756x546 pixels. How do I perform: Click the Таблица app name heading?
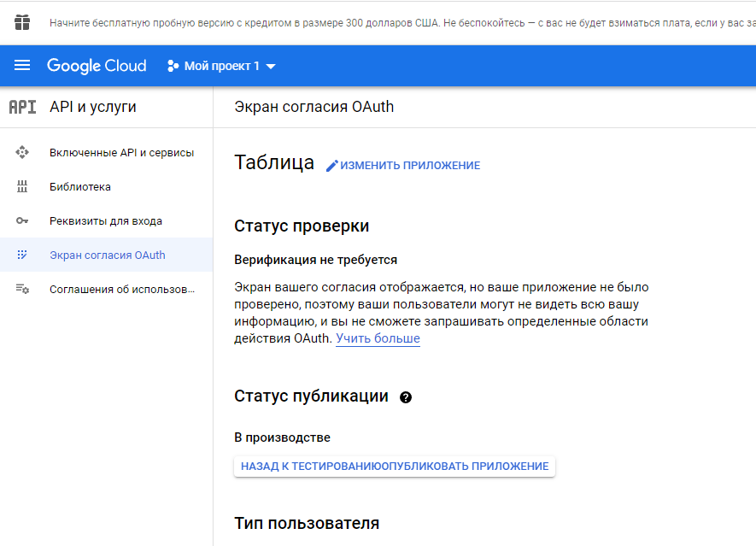274,162
